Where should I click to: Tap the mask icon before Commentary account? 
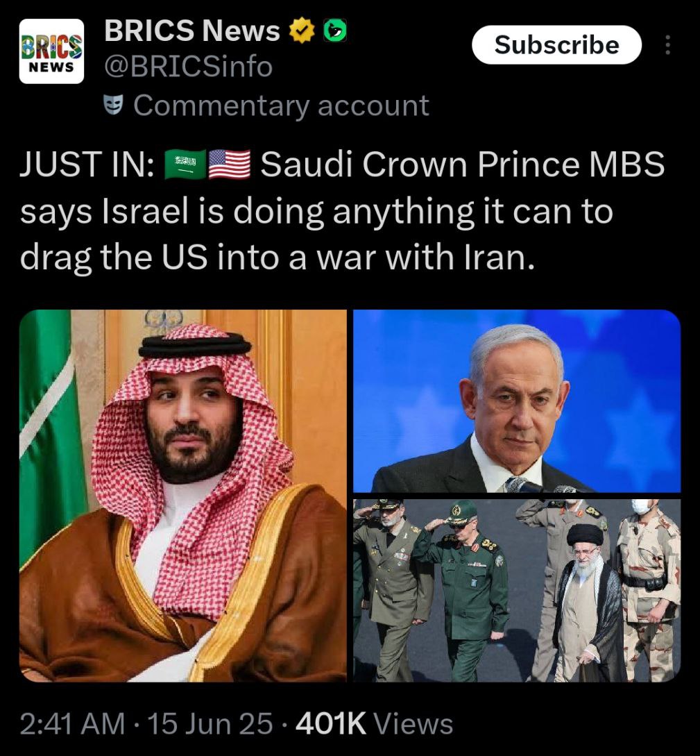(114, 105)
